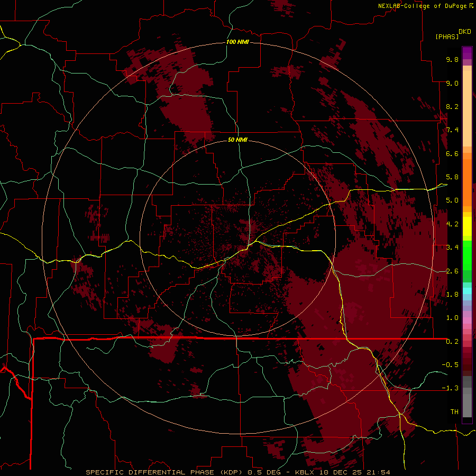The height and width of the screenshot is (476, 476).
Task: Click the yellow swatch of the color bar
Action: tap(467, 226)
